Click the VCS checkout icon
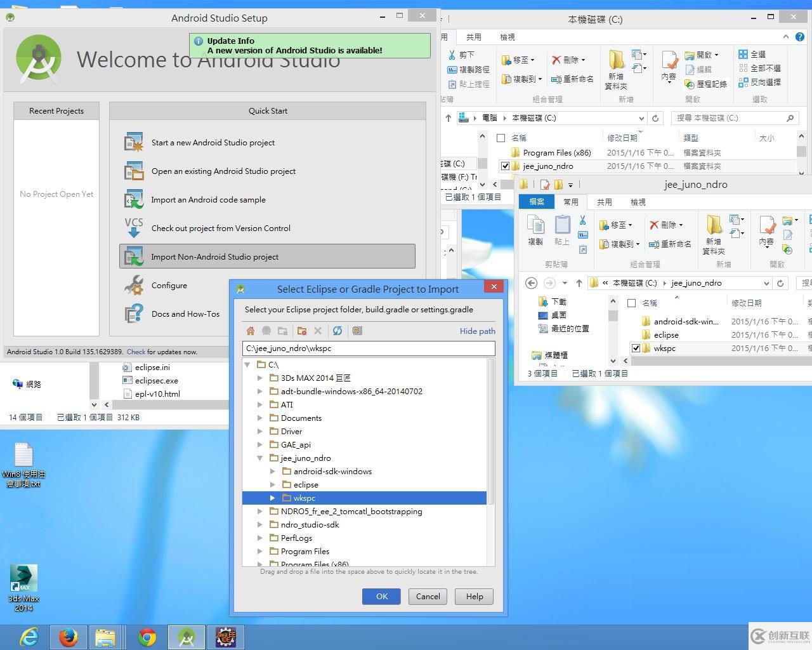The width and height of the screenshot is (812, 650). coord(134,228)
